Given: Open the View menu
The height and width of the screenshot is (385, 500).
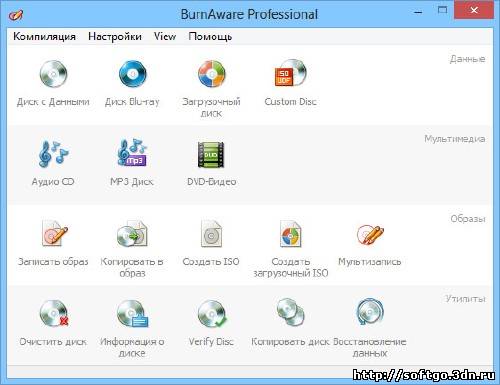Looking at the screenshot, I should point(165,36).
